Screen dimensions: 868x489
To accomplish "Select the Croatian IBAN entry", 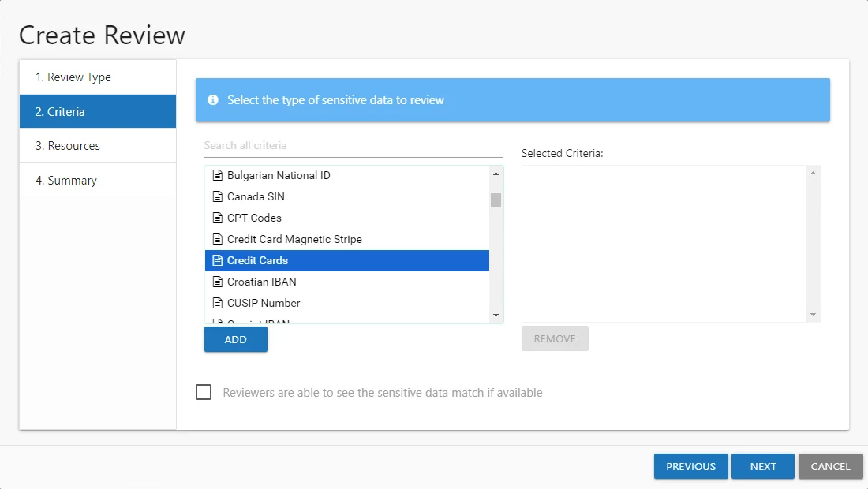I will tap(347, 282).
